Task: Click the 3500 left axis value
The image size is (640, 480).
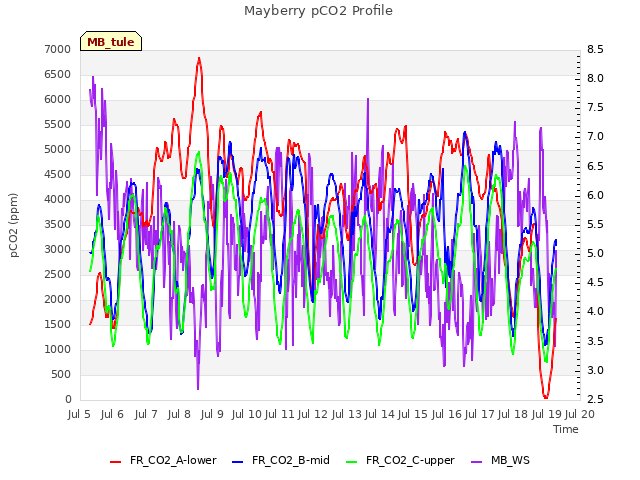Action: [x=58, y=224]
